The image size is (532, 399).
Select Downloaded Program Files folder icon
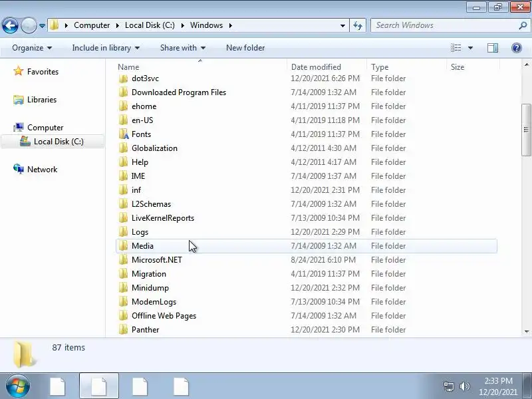pyautogui.click(x=124, y=92)
